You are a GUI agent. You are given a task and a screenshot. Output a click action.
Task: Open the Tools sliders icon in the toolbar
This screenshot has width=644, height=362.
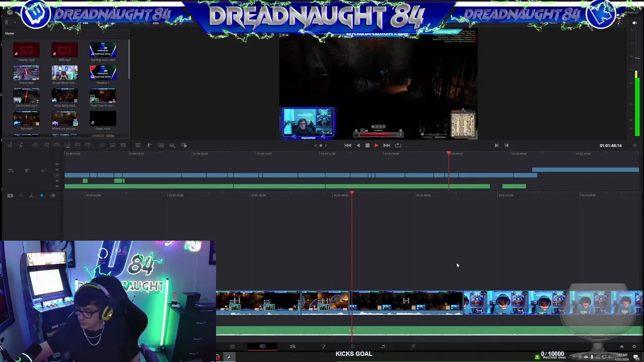tap(138, 145)
